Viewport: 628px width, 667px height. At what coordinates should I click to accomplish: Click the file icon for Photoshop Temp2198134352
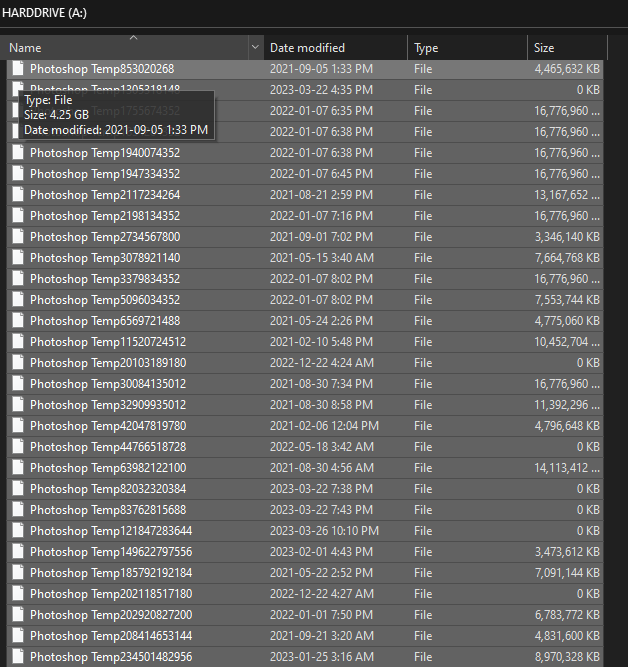point(18,216)
